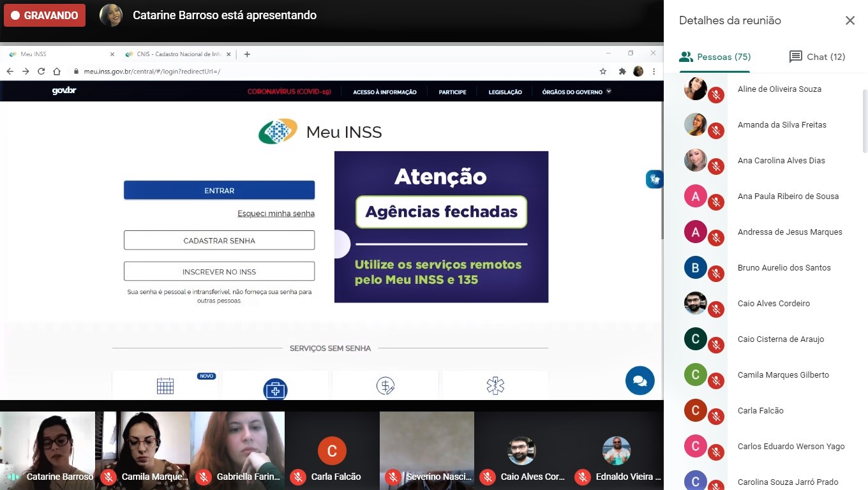868x490 pixels.
Task: Select Gabriella Farin video tile
Action: (x=237, y=450)
